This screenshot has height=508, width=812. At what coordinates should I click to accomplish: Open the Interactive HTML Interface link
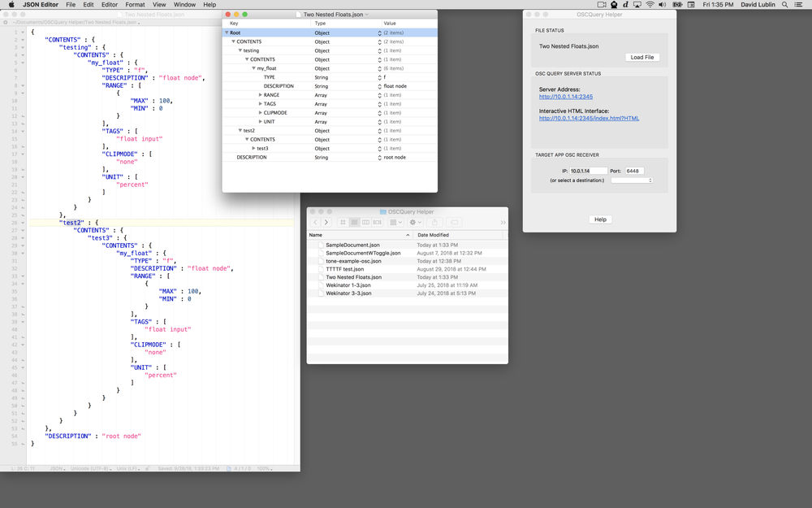tap(589, 118)
